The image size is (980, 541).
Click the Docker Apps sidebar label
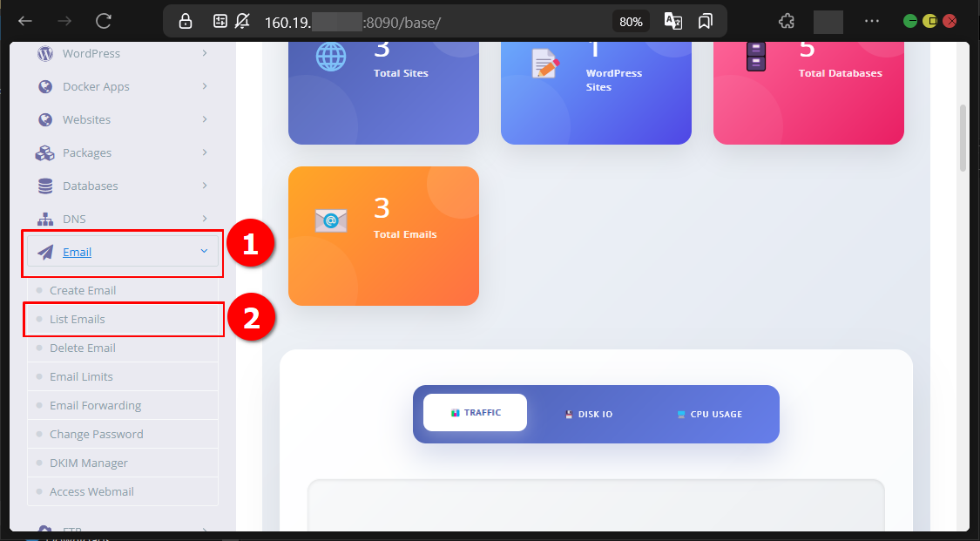coord(96,87)
